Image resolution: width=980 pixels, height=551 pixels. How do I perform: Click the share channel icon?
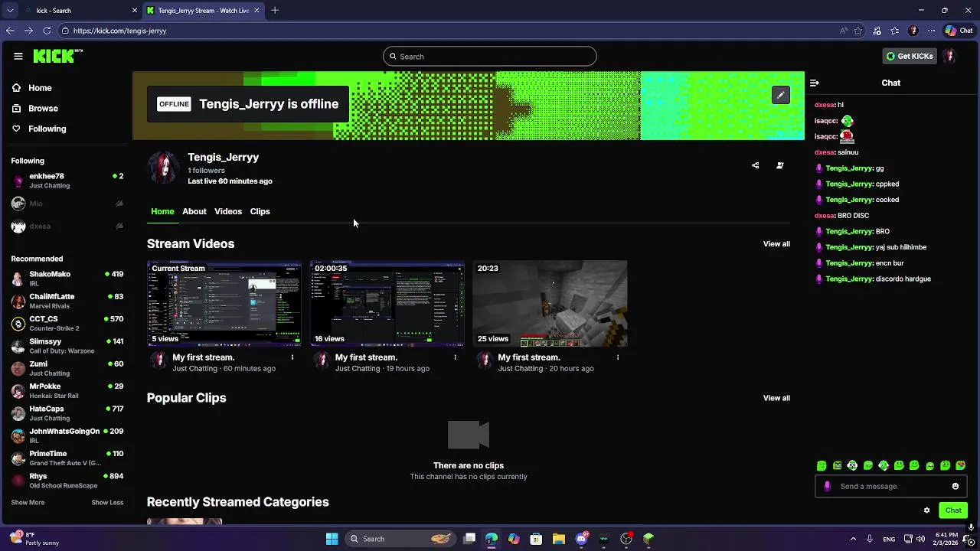click(x=755, y=165)
